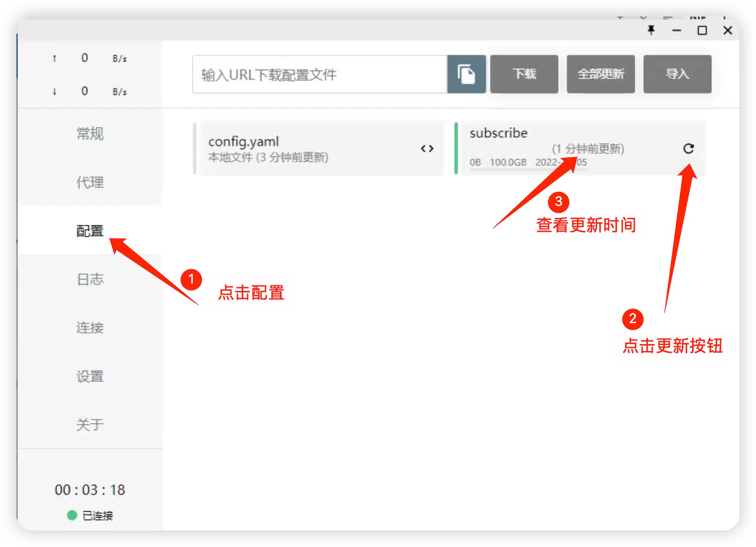The image size is (756, 547).
Task: Open the 日志 (Logs) tab
Action: pos(90,279)
